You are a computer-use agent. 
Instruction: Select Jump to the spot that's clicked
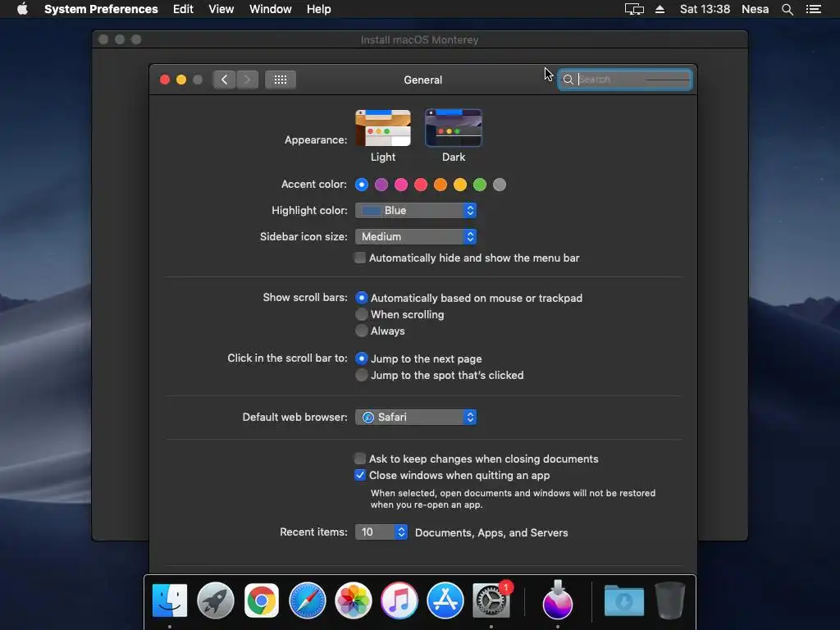pos(362,375)
